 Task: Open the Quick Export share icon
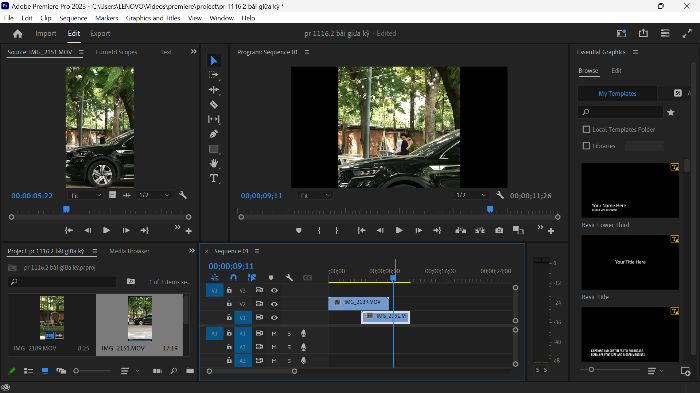coord(643,33)
